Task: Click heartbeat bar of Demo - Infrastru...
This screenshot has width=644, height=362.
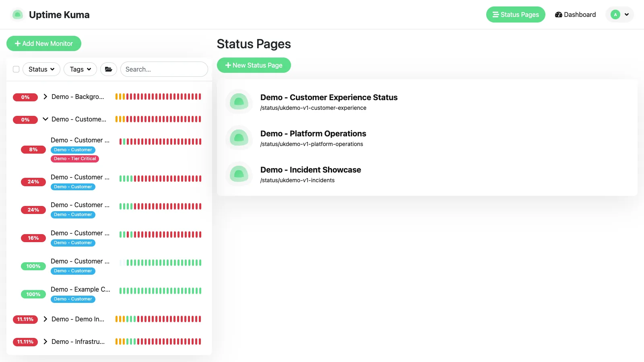Action: click(x=158, y=341)
